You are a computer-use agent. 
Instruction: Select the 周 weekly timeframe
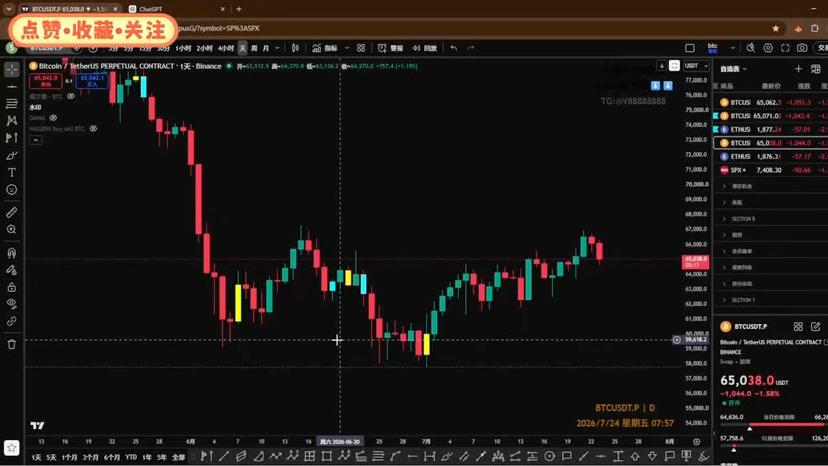254,48
